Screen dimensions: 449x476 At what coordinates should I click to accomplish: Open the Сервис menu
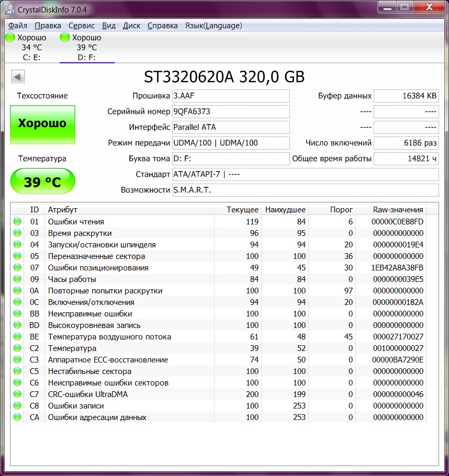[x=82, y=26]
